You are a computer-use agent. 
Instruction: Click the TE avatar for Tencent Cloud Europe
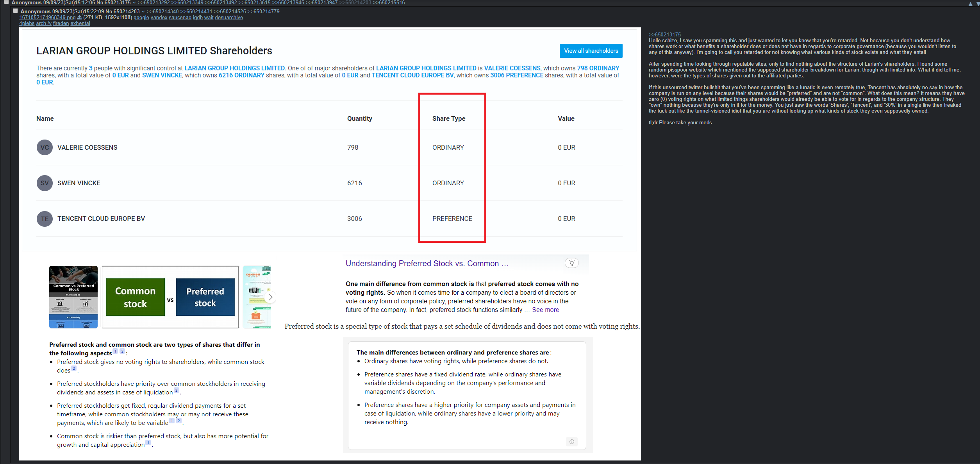click(x=45, y=219)
